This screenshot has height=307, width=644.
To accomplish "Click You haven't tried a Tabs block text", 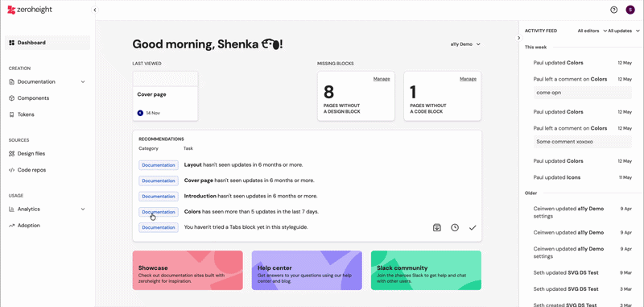I will [246, 227].
